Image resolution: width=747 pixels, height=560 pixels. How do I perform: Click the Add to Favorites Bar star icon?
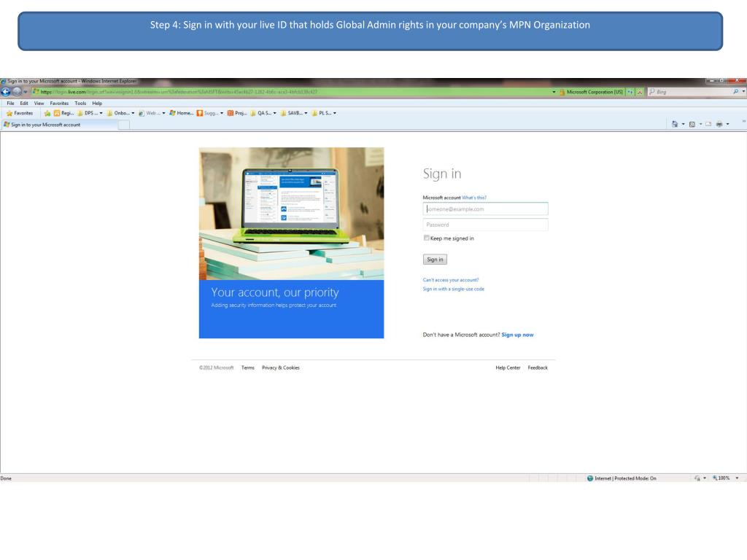click(47, 113)
